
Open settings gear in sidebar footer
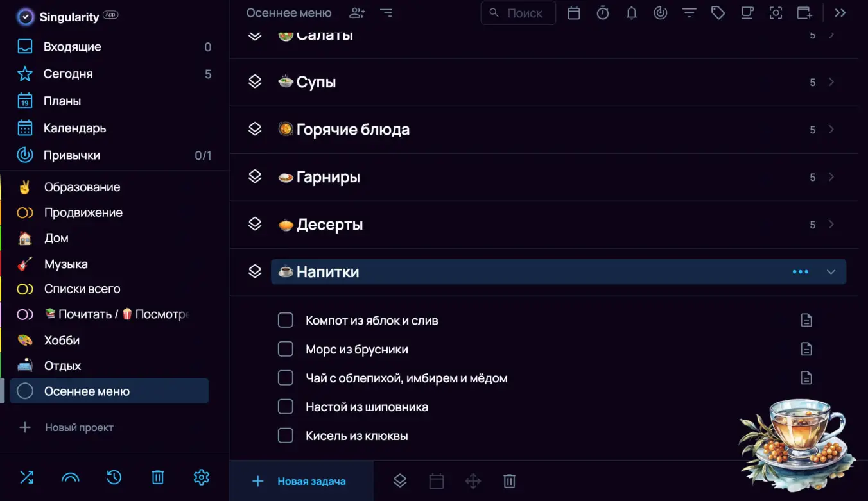[201, 477]
